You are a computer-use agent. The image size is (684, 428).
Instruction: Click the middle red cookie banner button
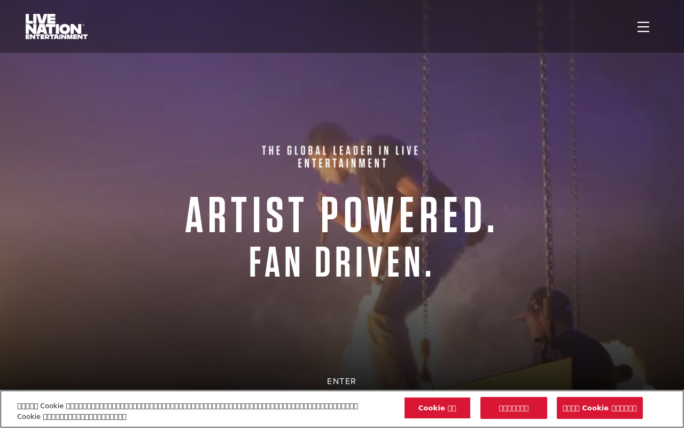tap(513, 408)
